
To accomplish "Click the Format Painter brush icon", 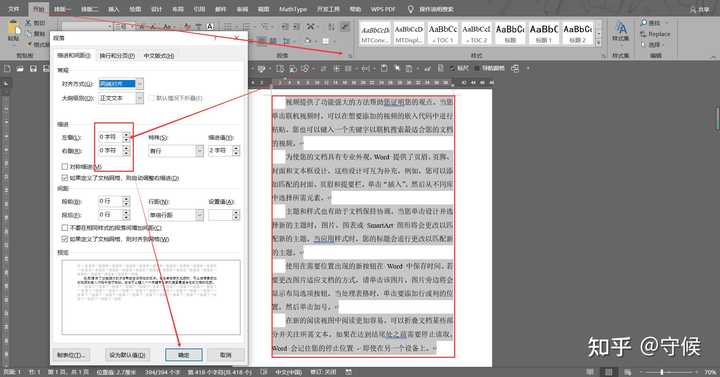I will (30, 45).
